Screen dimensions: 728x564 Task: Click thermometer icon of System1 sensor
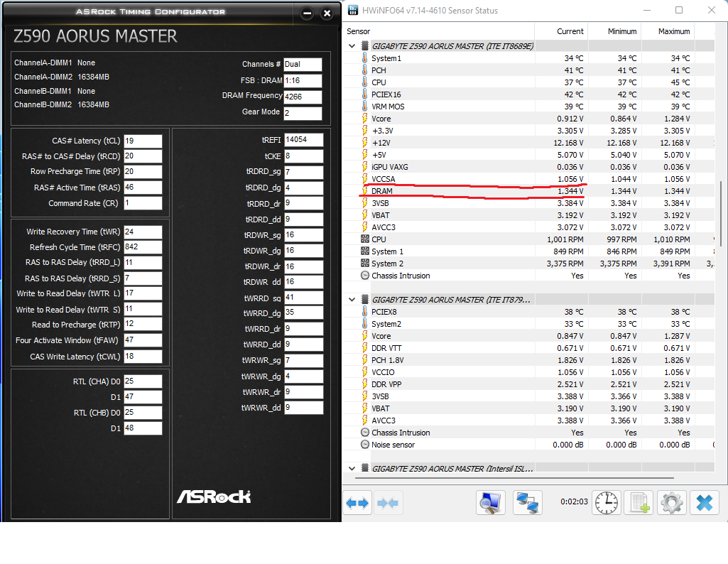[365, 58]
